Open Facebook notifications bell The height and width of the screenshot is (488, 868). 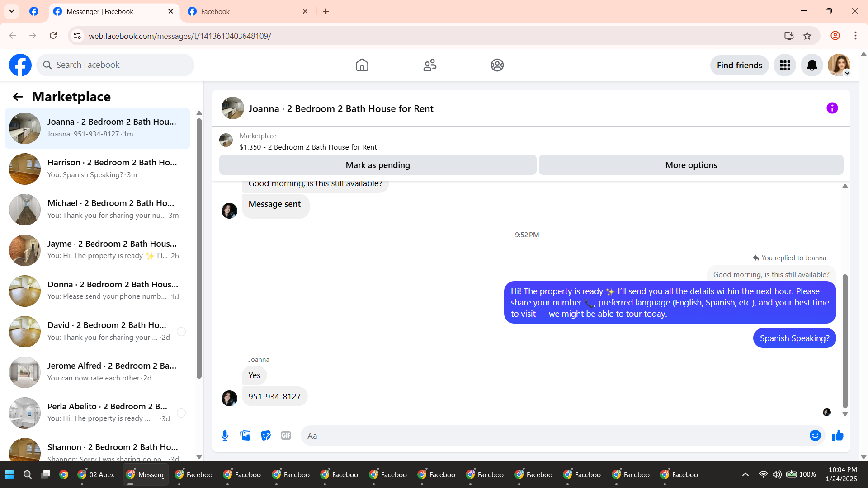(x=812, y=66)
